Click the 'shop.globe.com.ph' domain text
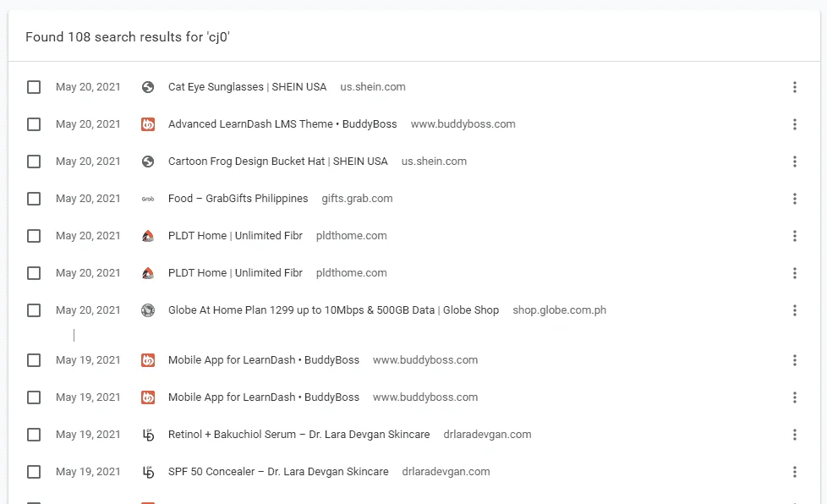827x504 pixels. point(560,310)
